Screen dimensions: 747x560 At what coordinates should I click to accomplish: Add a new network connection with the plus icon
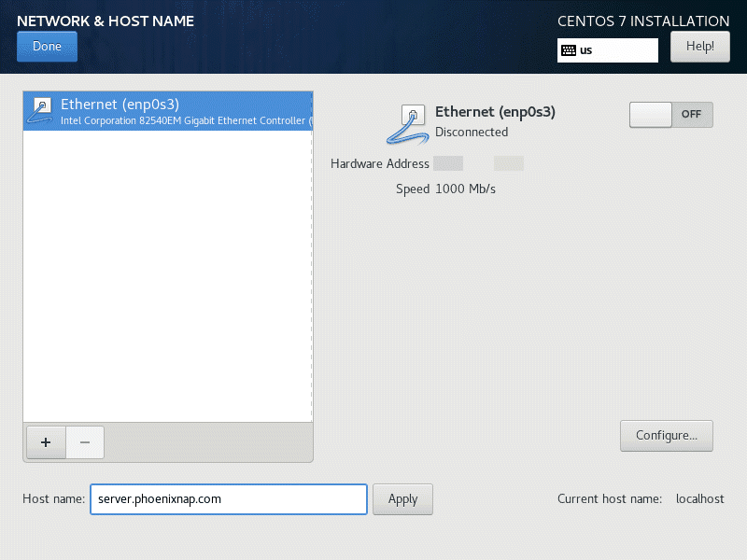pyautogui.click(x=45, y=442)
